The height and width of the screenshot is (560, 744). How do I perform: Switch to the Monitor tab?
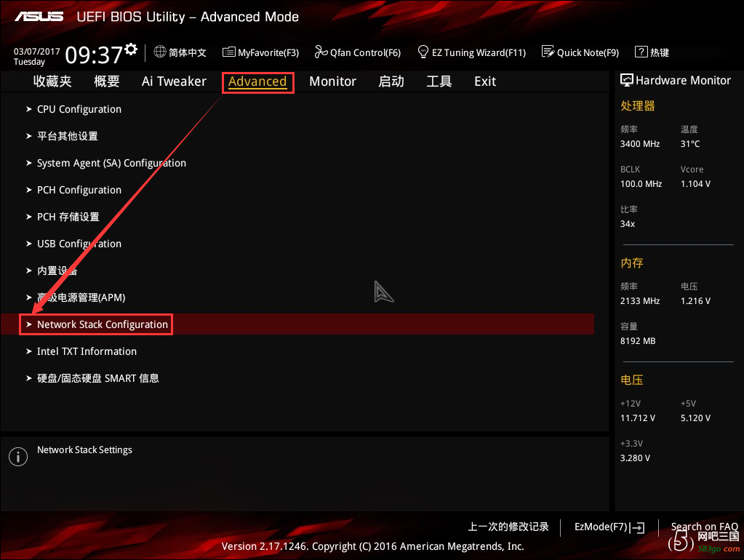pyautogui.click(x=332, y=81)
